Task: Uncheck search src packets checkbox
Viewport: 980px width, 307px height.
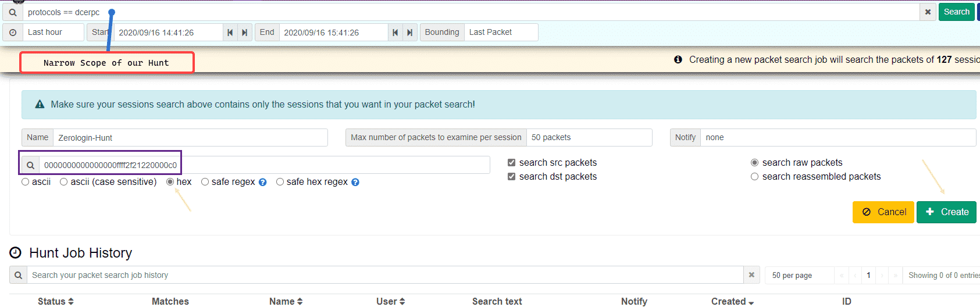Action: pos(512,163)
